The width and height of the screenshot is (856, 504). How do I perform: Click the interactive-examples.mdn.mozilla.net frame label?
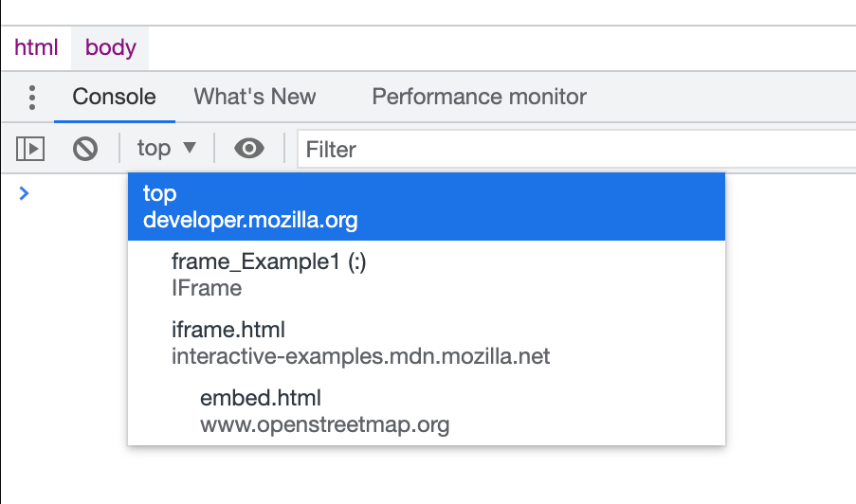click(x=360, y=356)
